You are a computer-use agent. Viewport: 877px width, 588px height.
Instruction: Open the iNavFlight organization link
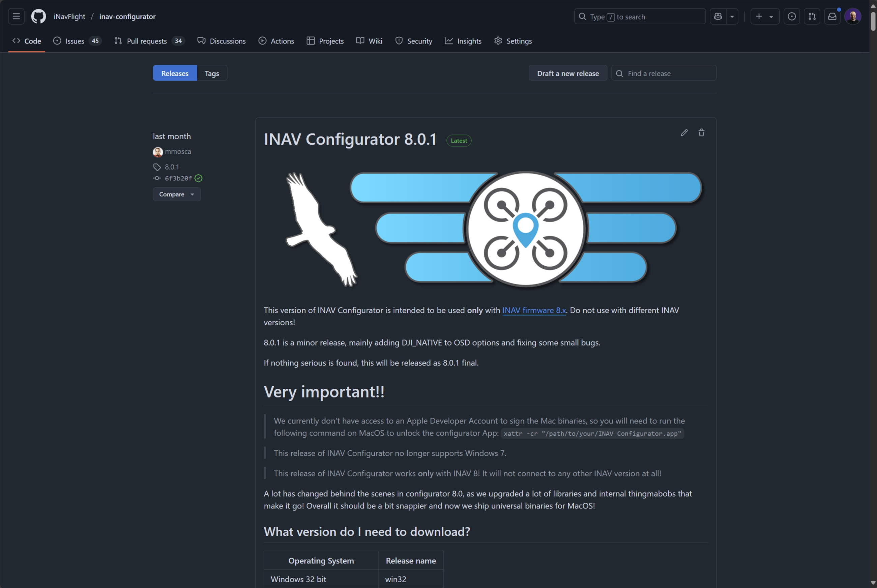click(69, 17)
